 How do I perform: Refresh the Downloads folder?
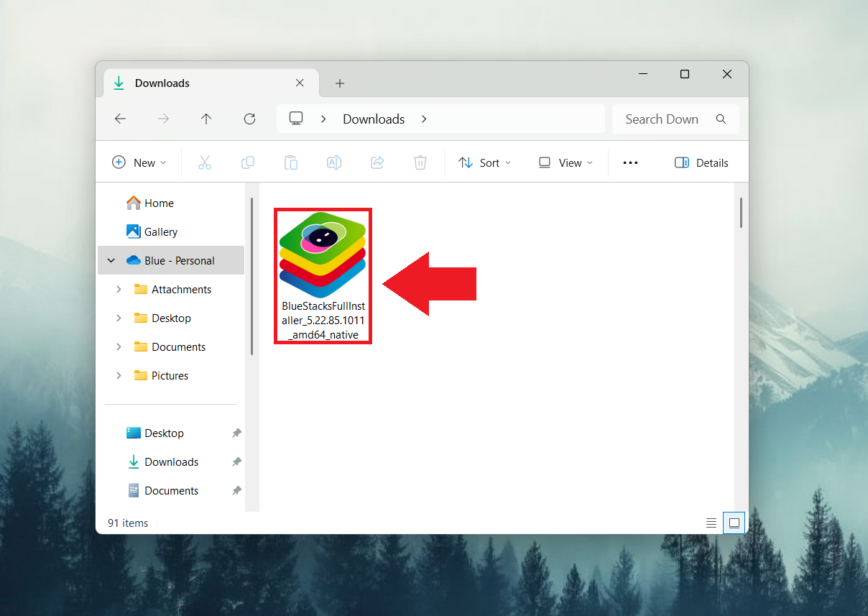tap(249, 119)
